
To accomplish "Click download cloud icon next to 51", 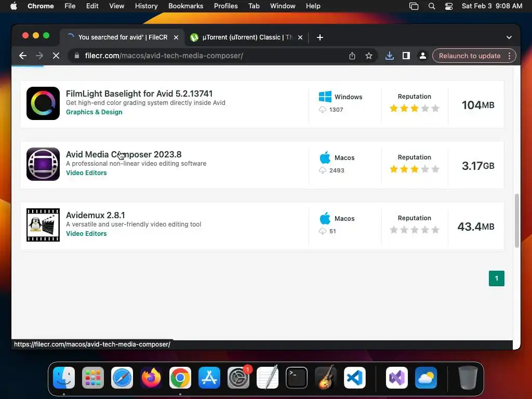I will tap(323, 231).
